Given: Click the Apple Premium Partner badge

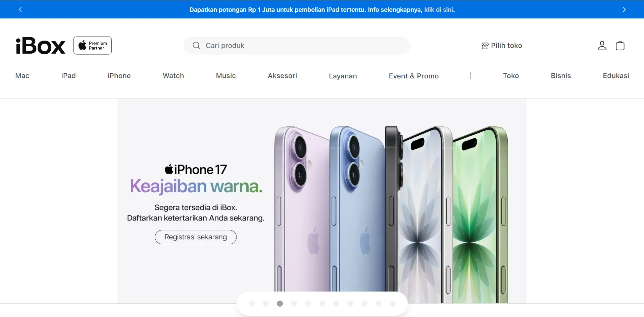Looking at the screenshot, I should [93, 46].
